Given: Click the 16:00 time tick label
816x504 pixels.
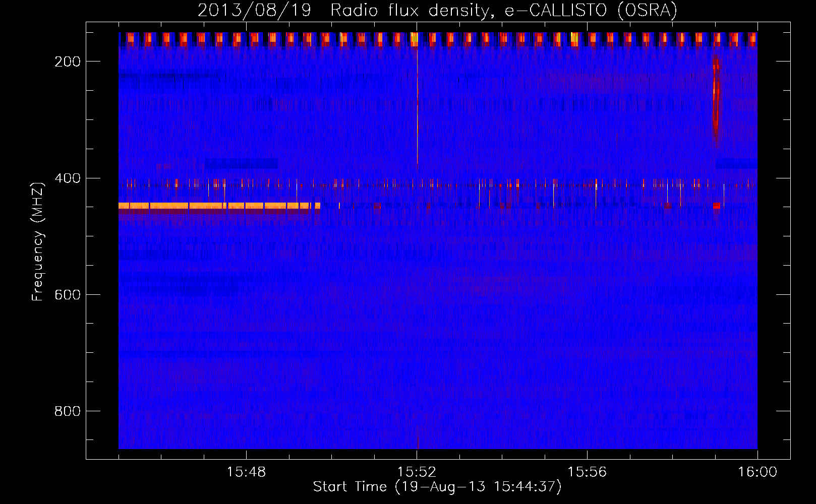Looking at the screenshot, I should coord(757,472).
